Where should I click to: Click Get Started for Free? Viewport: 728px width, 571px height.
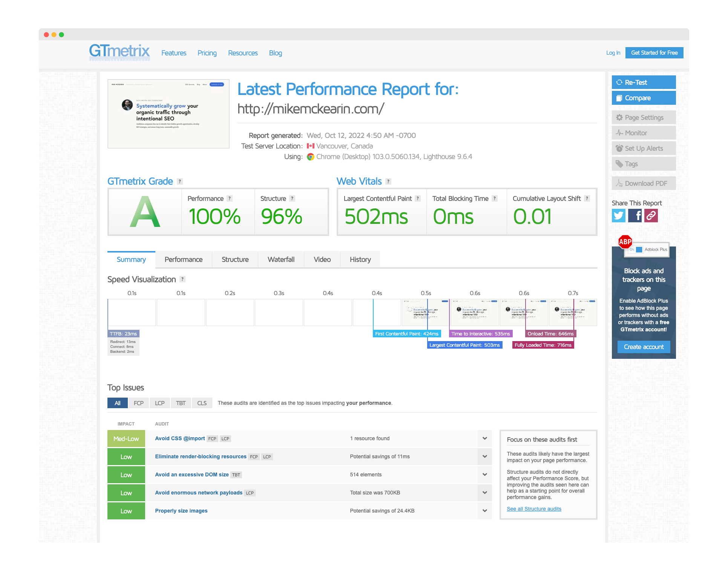[x=654, y=53]
